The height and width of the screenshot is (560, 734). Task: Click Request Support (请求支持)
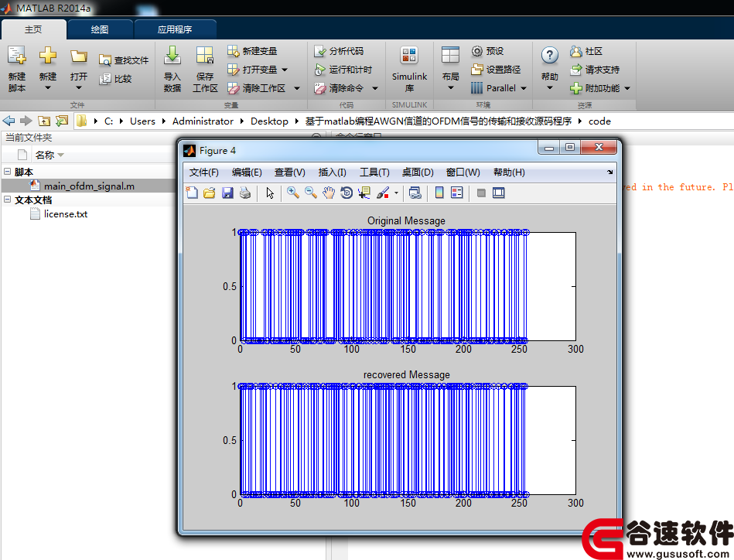pyautogui.click(x=595, y=70)
